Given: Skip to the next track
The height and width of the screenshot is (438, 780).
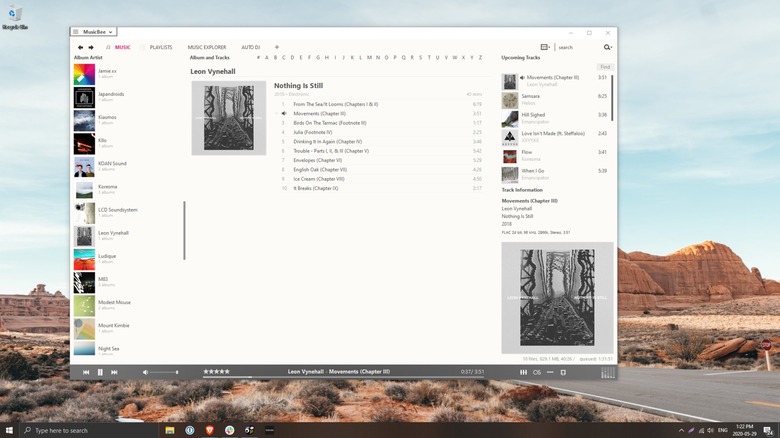Looking at the screenshot, I should tap(114, 372).
